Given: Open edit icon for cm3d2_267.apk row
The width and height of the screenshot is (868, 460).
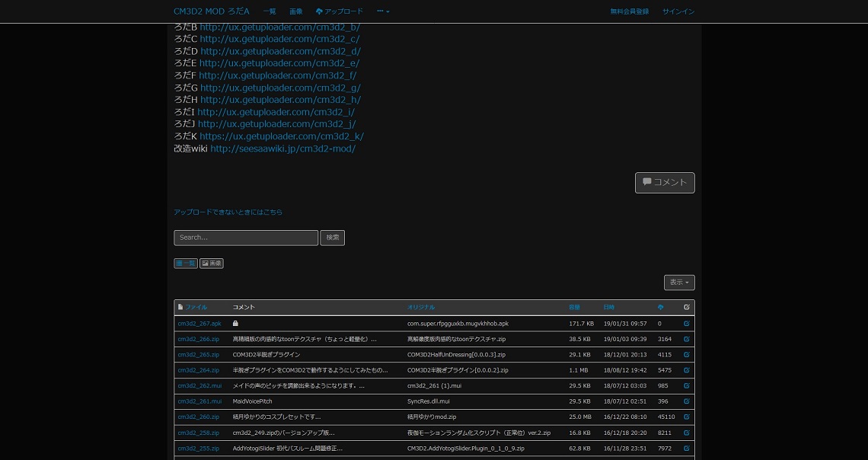Looking at the screenshot, I should tap(687, 323).
